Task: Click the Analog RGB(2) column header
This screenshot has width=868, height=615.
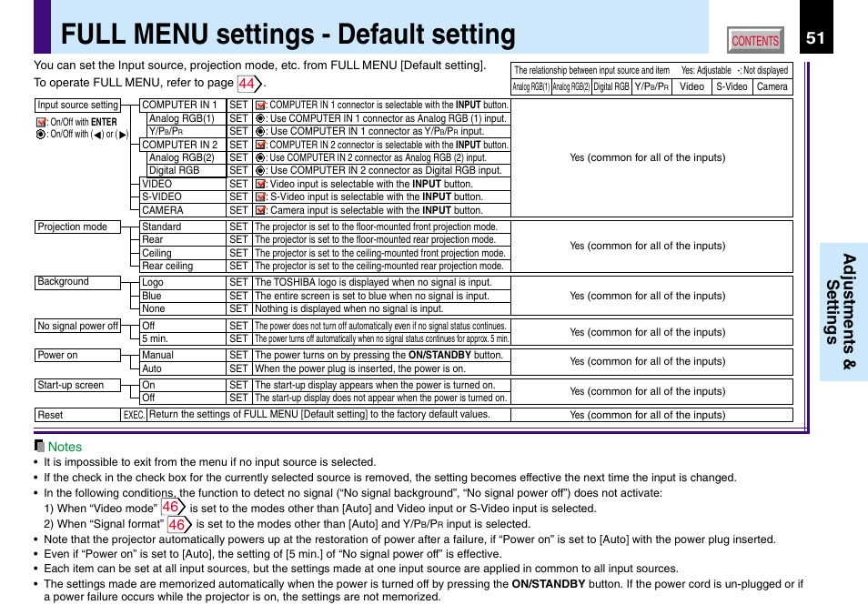Action: pos(571,87)
